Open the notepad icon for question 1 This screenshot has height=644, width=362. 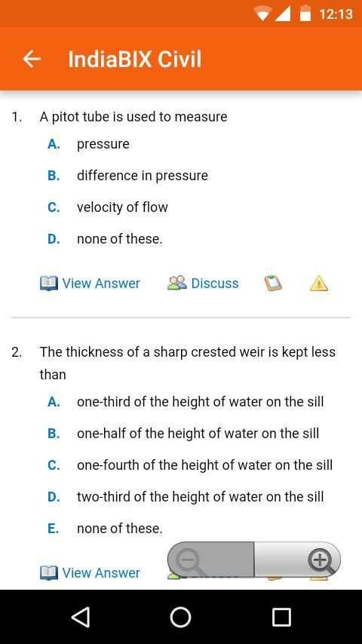[x=273, y=284]
